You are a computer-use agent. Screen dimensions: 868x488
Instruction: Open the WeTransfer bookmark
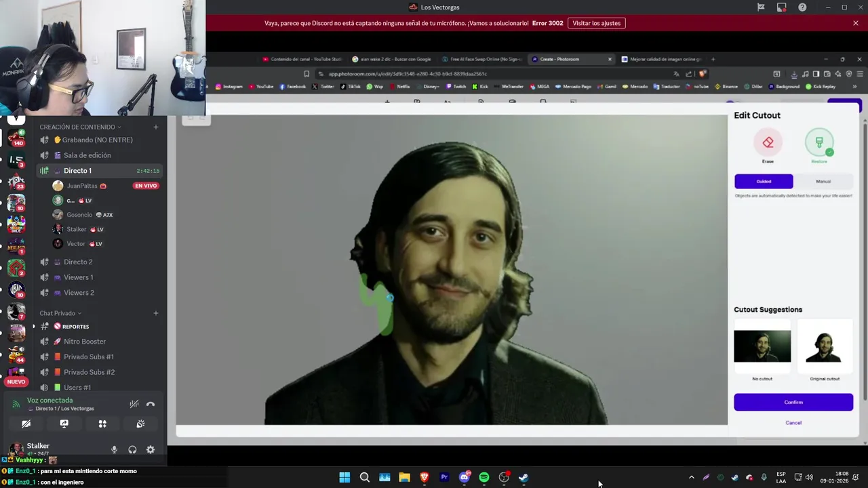click(x=509, y=87)
